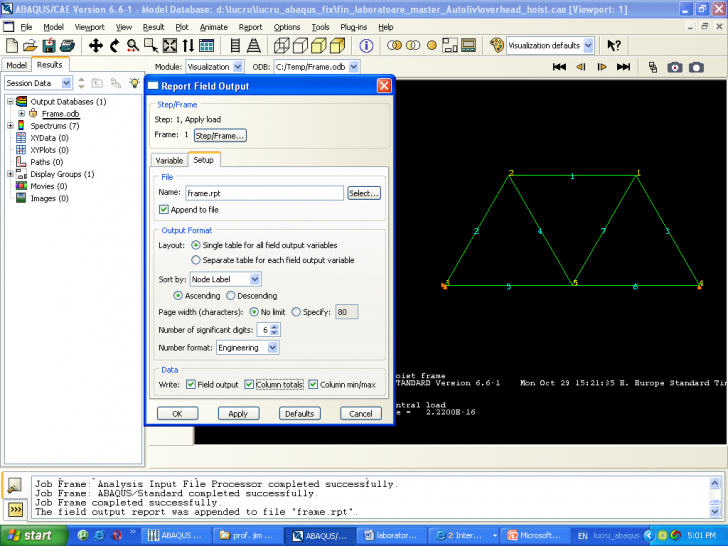
Task: Click the Open file icon
Action: pos(30,46)
